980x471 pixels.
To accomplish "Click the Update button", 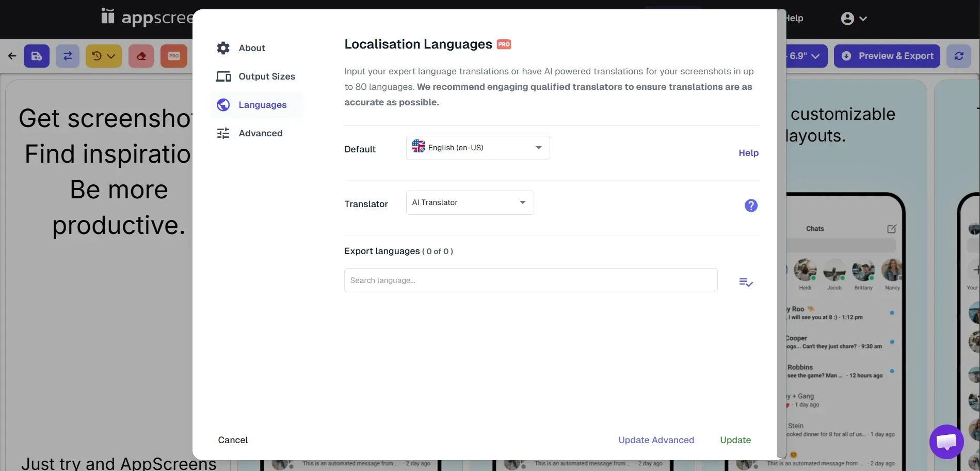I will tap(735, 440).
